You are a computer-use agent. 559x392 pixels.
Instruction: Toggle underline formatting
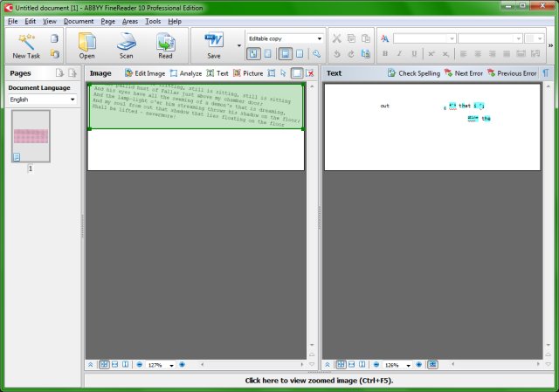tap(414, 54)
